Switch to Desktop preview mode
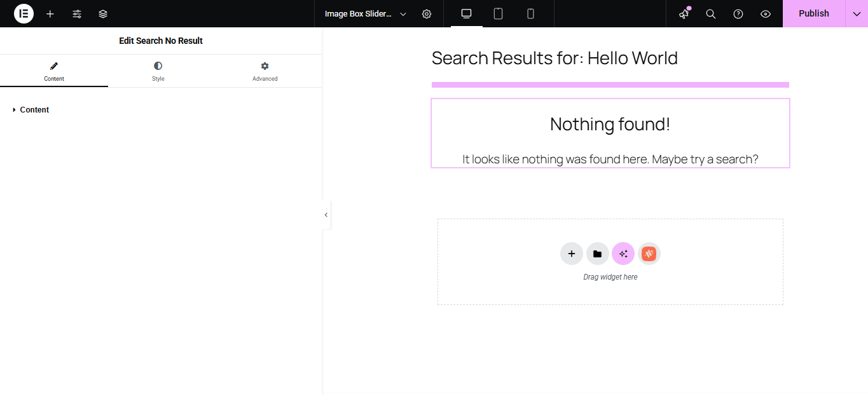 (x=466, y=13)
